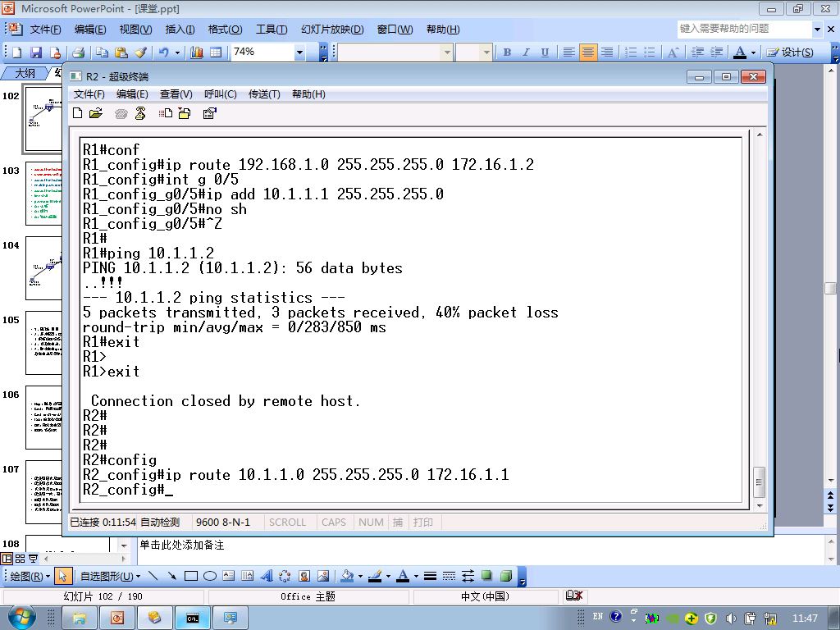The image size is (840, 630).
Task: Open help question box dropdown arrow
Action: (818, 29)
